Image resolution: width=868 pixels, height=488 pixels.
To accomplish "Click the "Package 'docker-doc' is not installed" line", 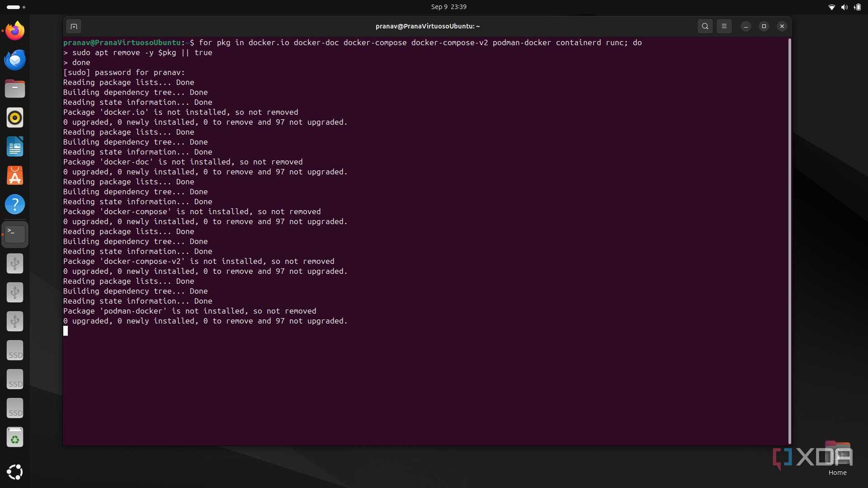I will pos(183,162).
